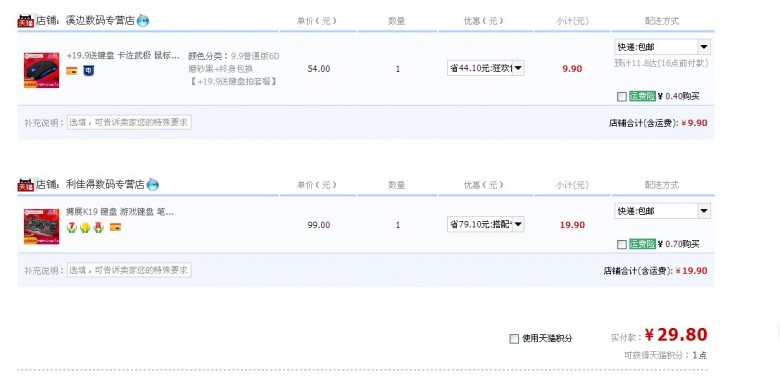Image resolution: width=780 pixels, height=378 pixels.
Task: Open Wangwang chat for 利佳得数码专营店
Action: click(x=153, y=185)
